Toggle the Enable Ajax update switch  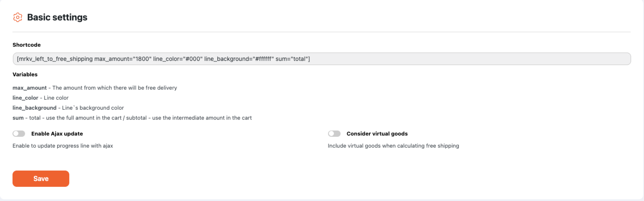coord(19,134)
